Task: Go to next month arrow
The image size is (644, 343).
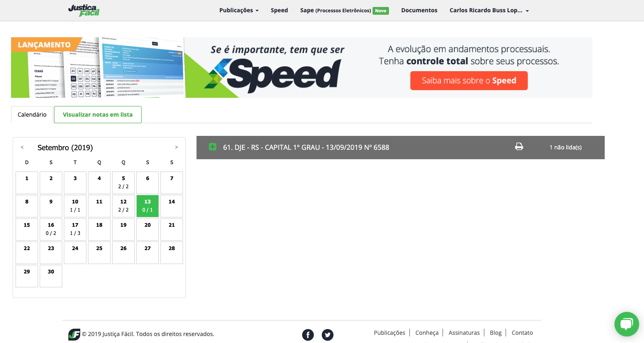Action: click(x=176, y=147)
